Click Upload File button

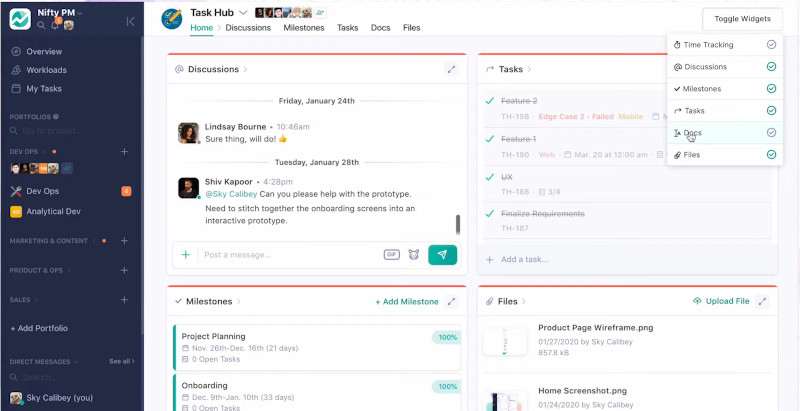coord(721,301)
